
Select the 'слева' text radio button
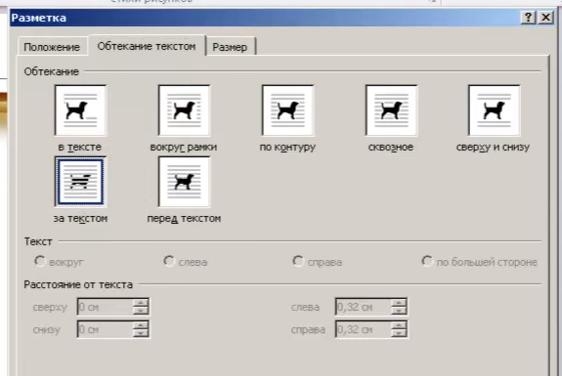click(x=168, y=261)
